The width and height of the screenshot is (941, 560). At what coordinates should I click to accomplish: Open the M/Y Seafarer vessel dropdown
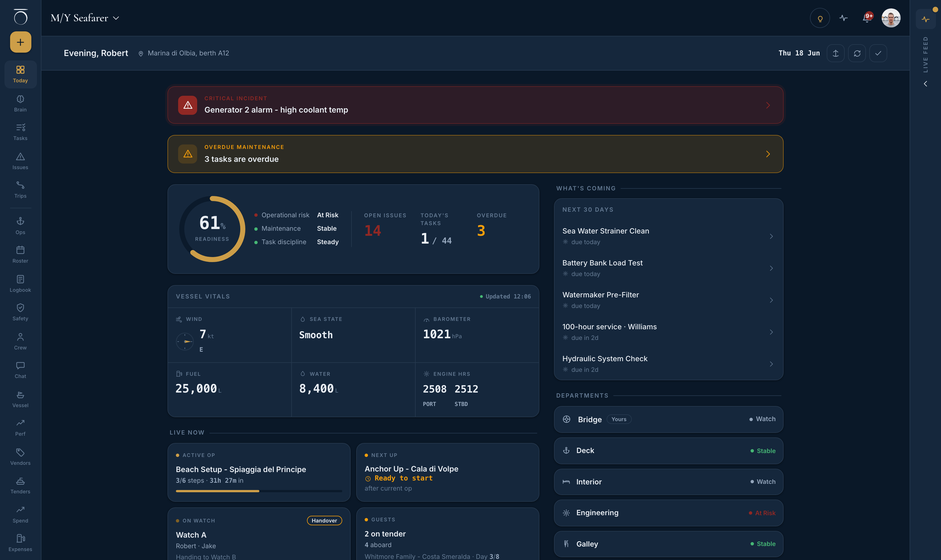[85, 18]
